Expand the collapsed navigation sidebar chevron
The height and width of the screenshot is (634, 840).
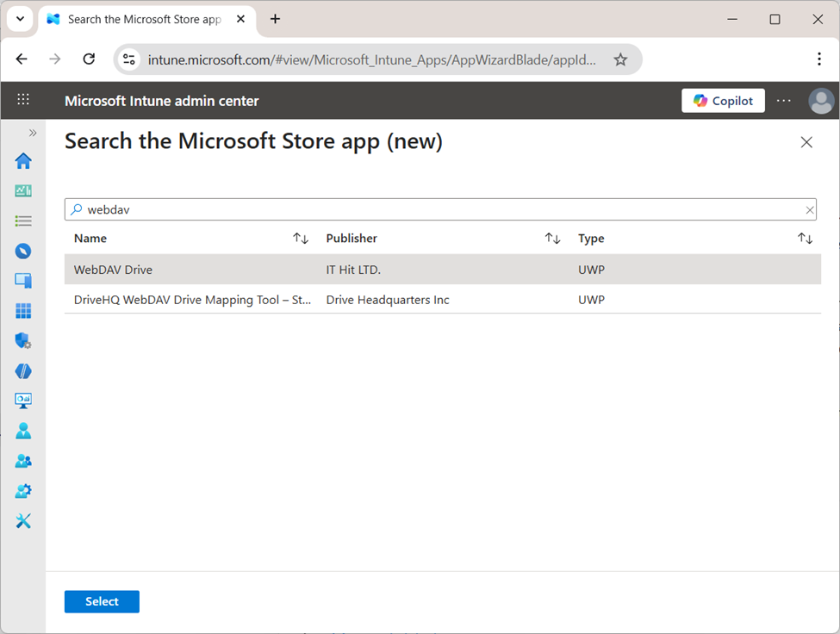33,133
